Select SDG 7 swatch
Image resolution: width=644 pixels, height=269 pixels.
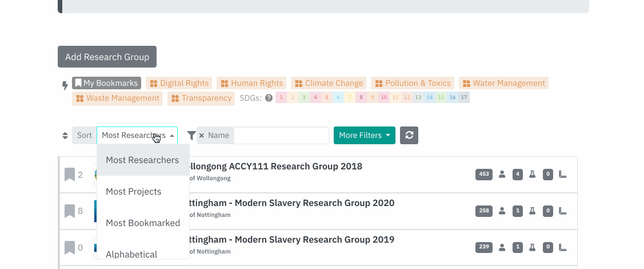pyautogui.click(x=350, y=97)
